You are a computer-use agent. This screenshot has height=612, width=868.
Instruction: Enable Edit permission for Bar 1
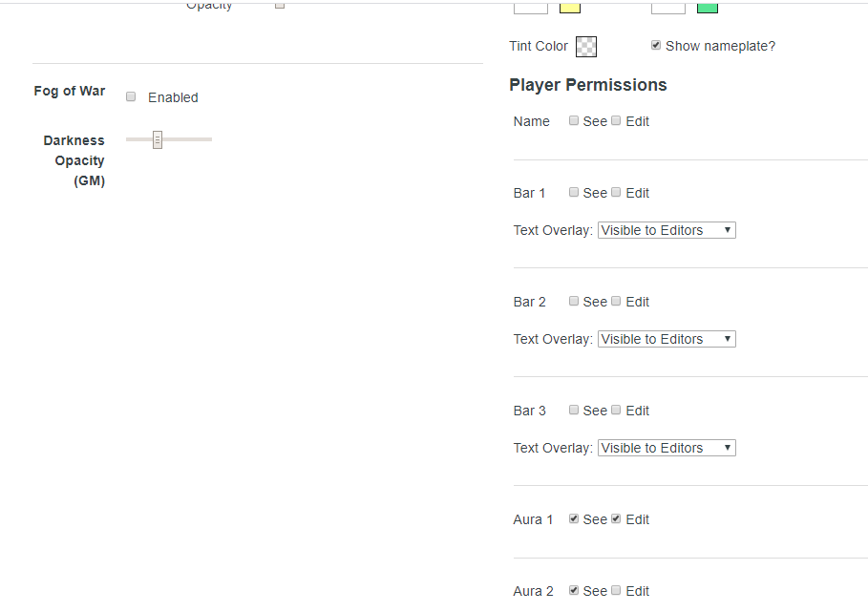click(x=616, y=192)
